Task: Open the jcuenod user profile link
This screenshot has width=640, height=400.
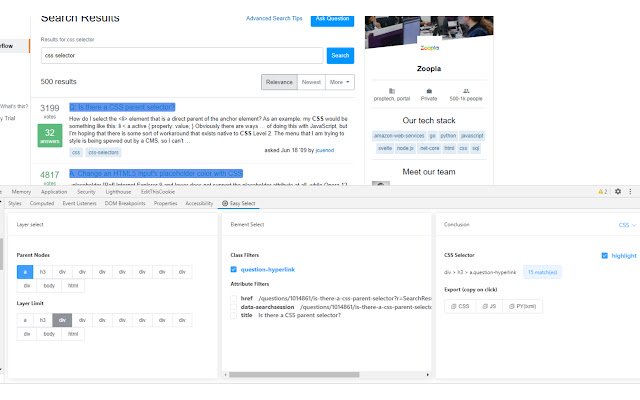Action: coord(325,150)
